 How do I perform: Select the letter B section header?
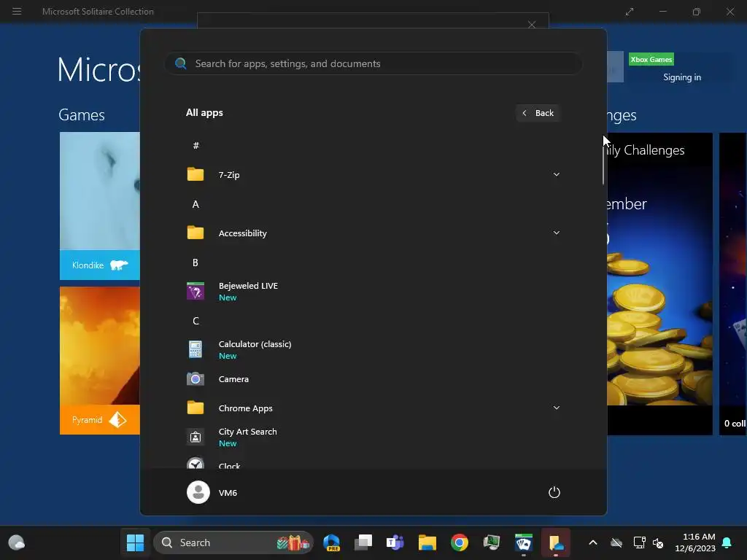(196, 262)
